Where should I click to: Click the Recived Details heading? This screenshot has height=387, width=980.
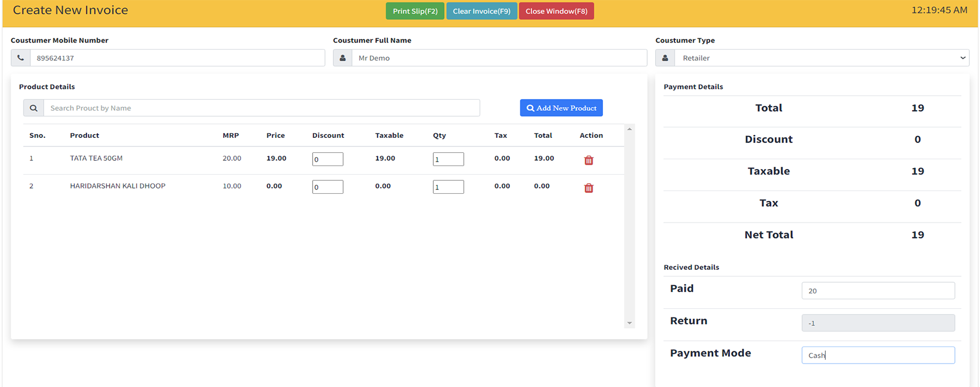click(x=691, y=267)
